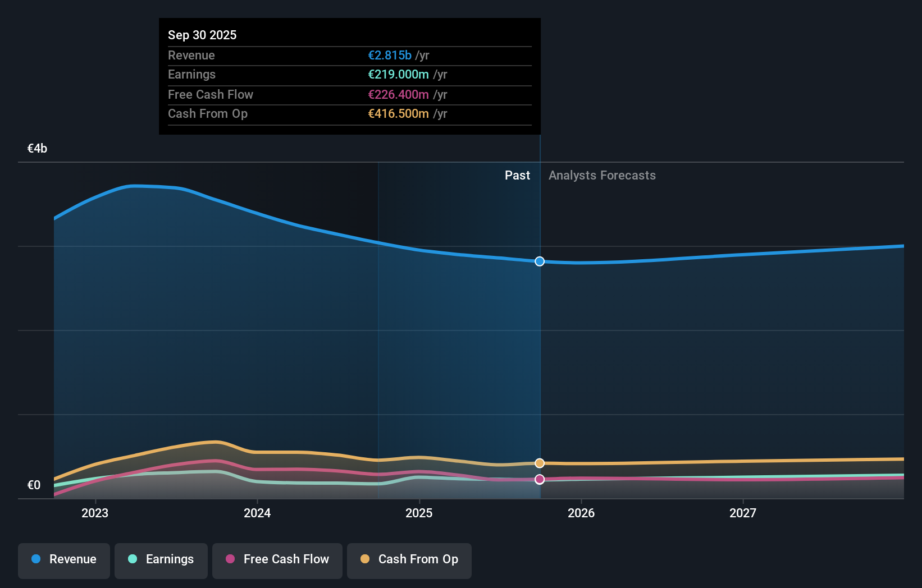This screenshot has height=588, width=922.
Task: Click the Free Cash Flow legend button
Action: click(277, 559)
